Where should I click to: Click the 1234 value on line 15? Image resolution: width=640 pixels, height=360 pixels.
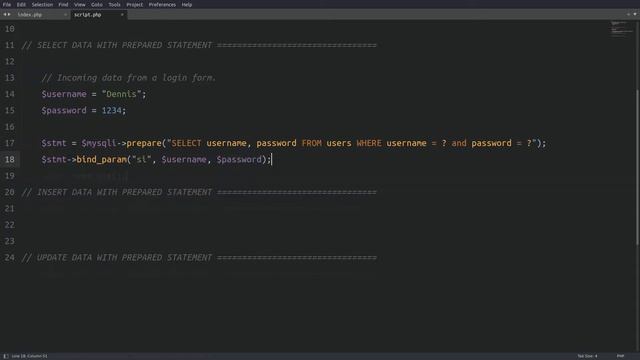[111, 111]
